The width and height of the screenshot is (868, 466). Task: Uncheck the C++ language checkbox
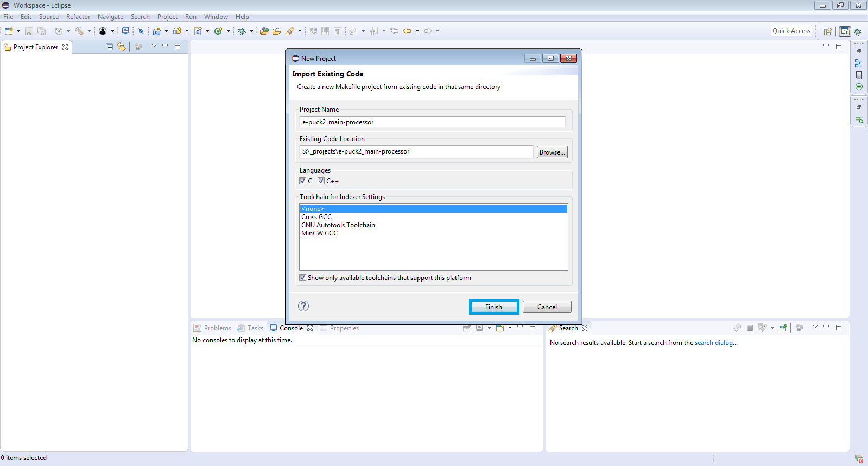321,181
